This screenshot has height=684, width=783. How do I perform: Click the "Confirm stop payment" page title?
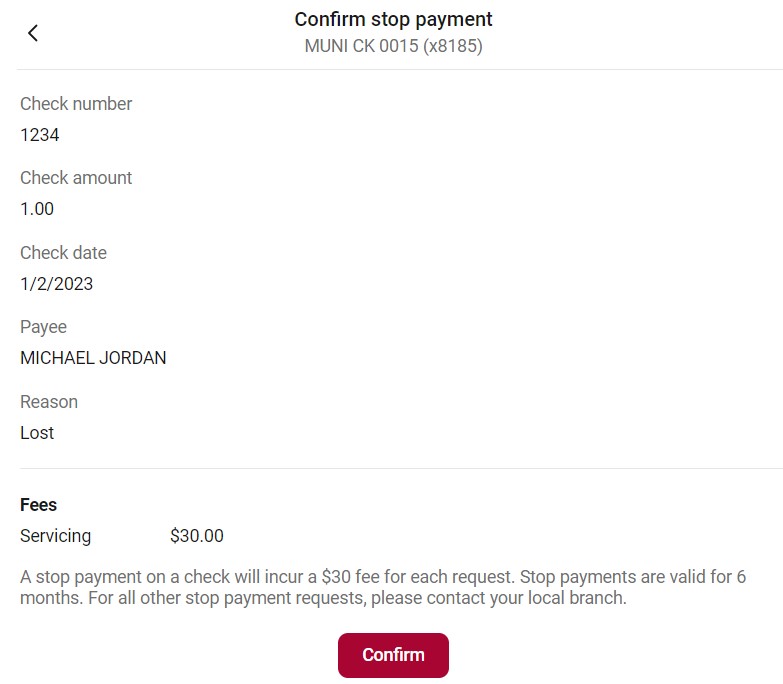point(393,19)
